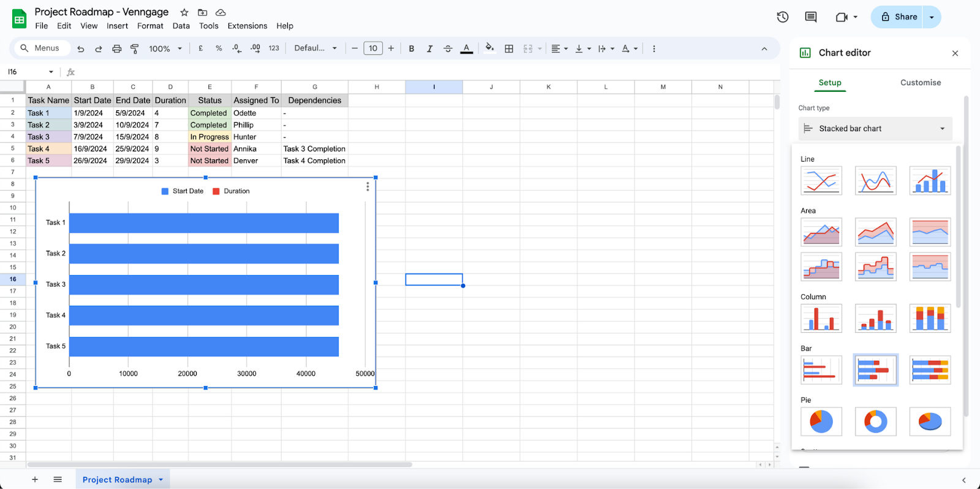980x489 pixels.
Task: Star the Project Roadmap document
Action: click(x=184, y=12)
